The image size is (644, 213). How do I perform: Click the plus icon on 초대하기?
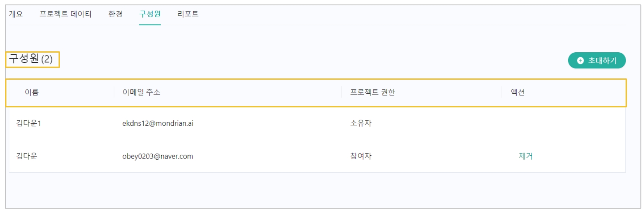pos(580,61)
